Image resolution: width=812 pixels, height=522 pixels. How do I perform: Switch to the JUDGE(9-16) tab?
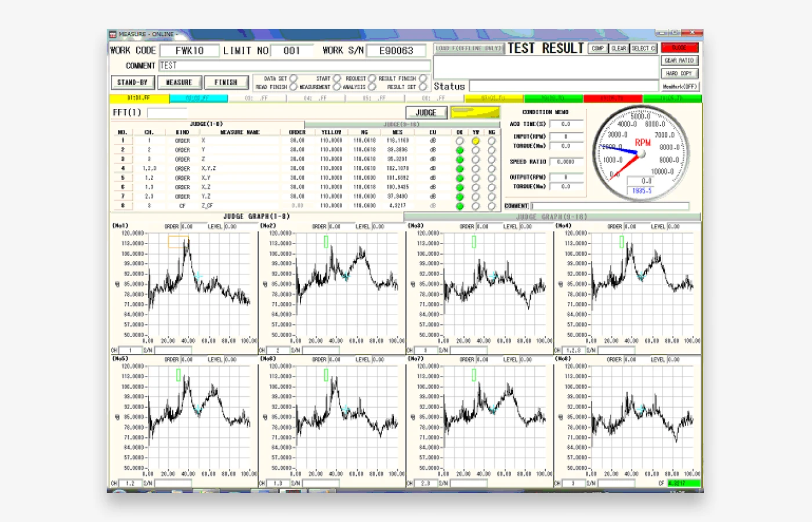401,124
